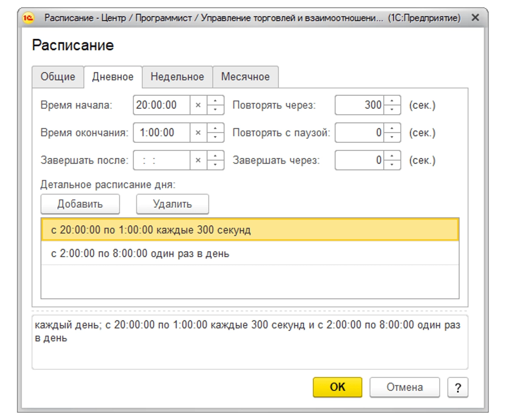Click the Время окончания time field
Viewport: 509px width, 420px height.
(x=161, y=133)
